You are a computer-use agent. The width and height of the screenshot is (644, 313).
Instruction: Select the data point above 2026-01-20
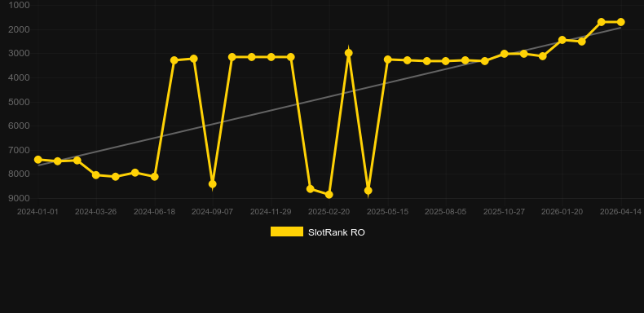click(562, 40)
